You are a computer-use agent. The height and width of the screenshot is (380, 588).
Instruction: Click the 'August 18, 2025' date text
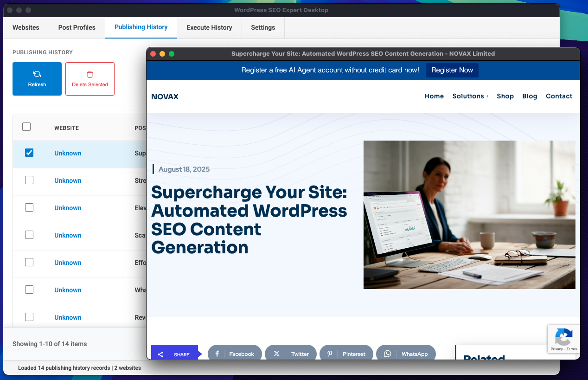(x=184, y=169)
